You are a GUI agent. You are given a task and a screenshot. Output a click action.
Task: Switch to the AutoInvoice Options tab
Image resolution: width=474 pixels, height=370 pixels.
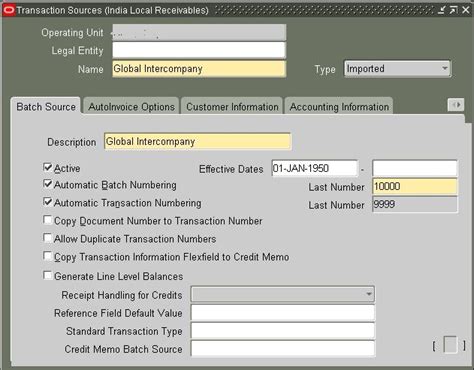coord(131,107)
